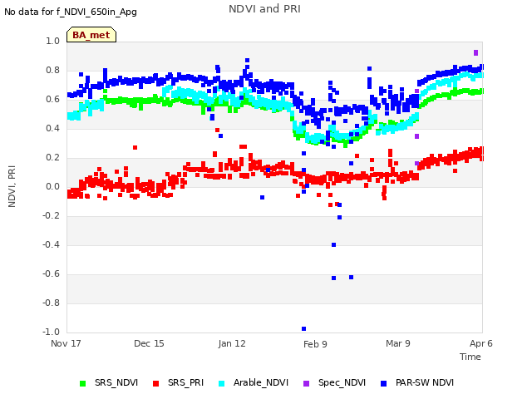Viewport: 532px width, 399px height.
Task: Select the PAR-SW NDVI legend label
Action: [x=425, y=382]
